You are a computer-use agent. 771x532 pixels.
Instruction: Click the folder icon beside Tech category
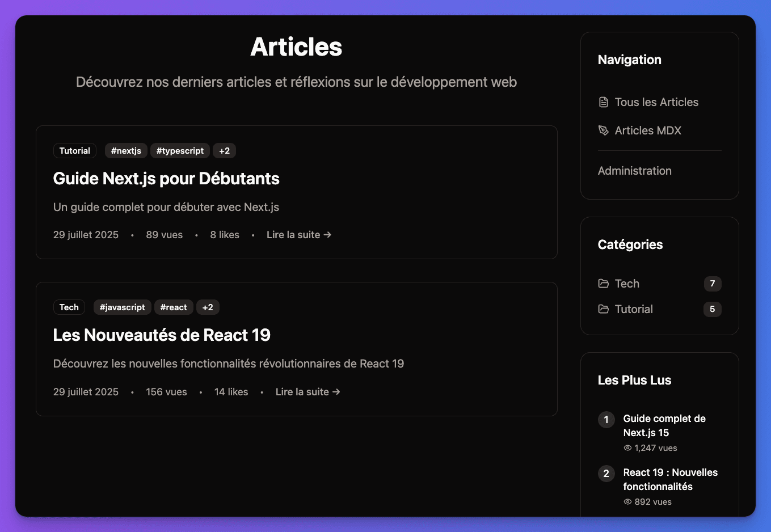pos(603,284)
